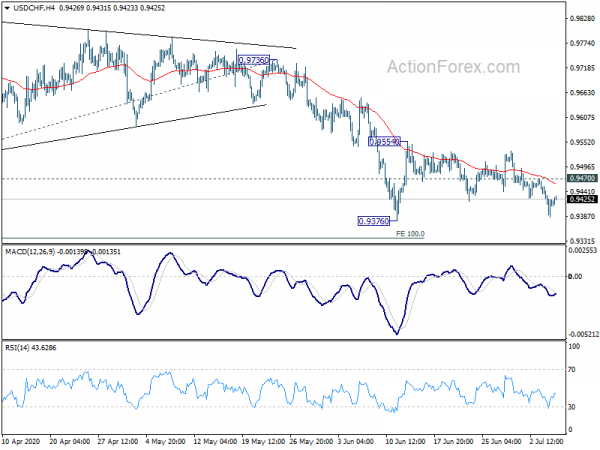Select the 0.93760 low price label

point(374,221)
